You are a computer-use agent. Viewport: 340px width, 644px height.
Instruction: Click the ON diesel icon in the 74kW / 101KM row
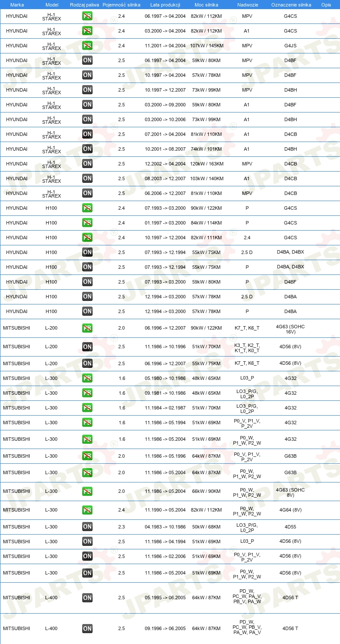pos(87,149)
